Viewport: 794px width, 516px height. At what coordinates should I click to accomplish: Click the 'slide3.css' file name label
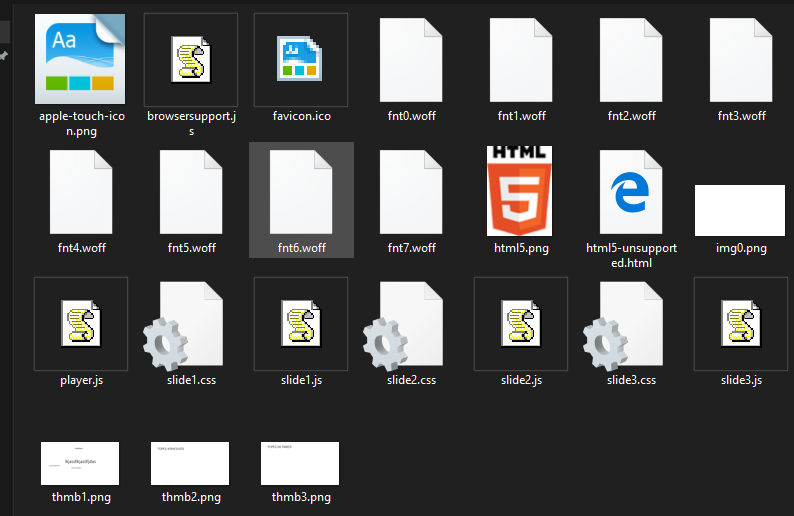pyautogui.click(x=631, y=380)
